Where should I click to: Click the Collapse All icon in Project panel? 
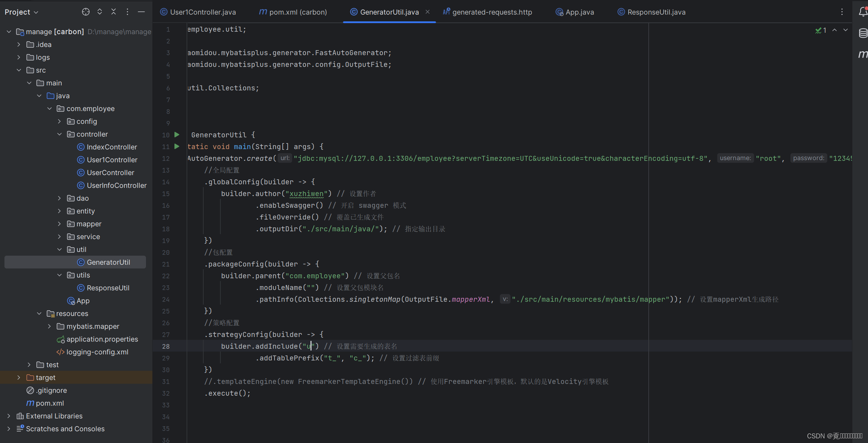pyautogui.click(x=114, y=12)
